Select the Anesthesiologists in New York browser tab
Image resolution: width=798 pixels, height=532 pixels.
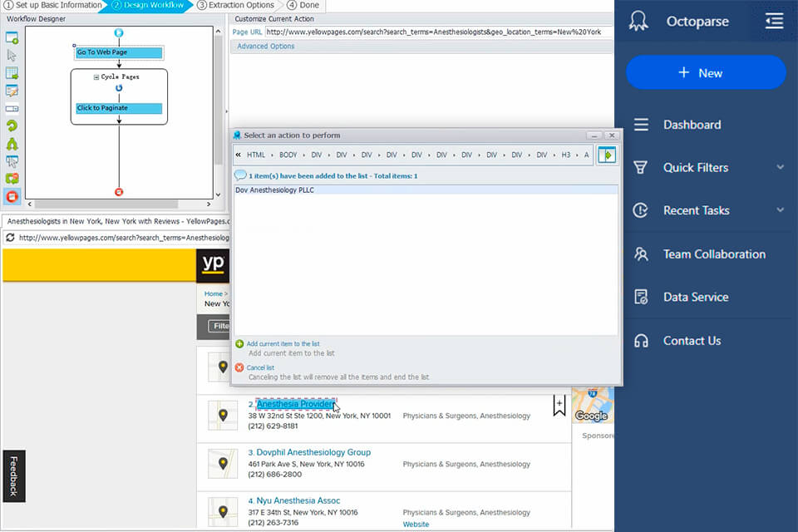pyautogui.click(x=117, y=221)
